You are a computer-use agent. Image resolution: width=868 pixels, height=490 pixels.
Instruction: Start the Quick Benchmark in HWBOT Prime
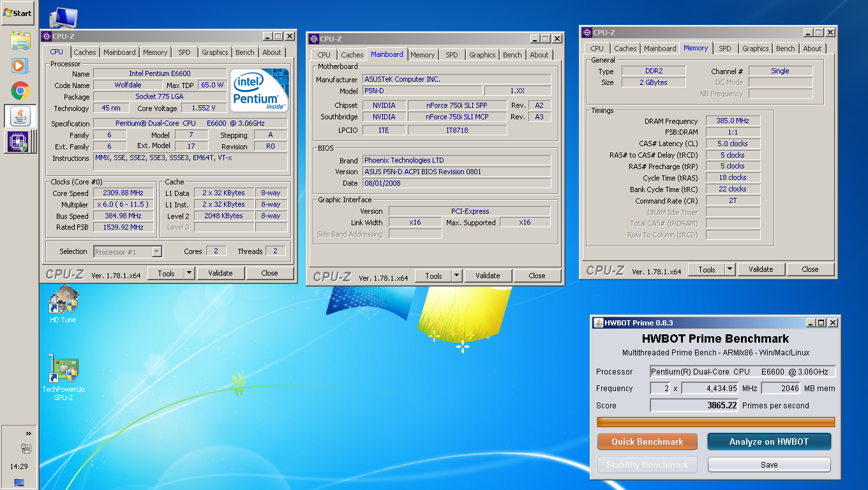647,442
